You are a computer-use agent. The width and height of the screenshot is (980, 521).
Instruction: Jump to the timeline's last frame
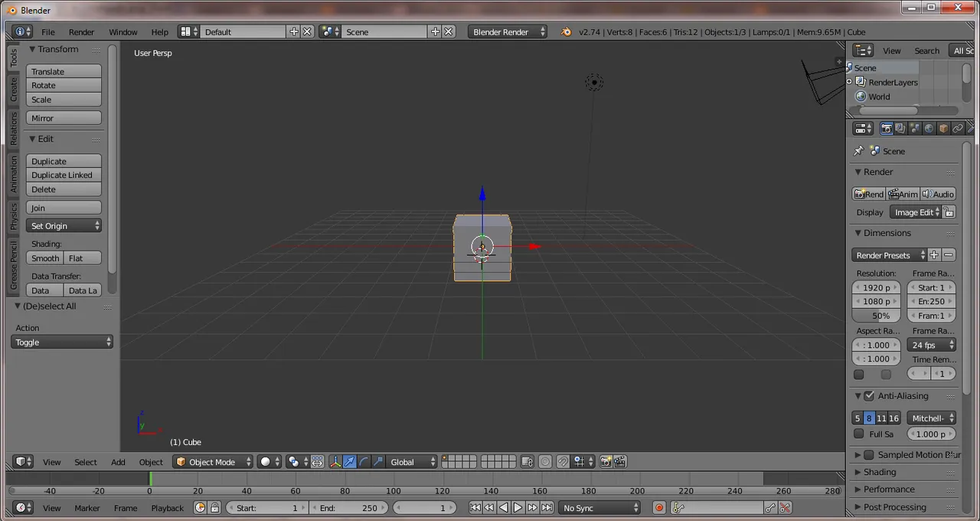coord(547,508)
